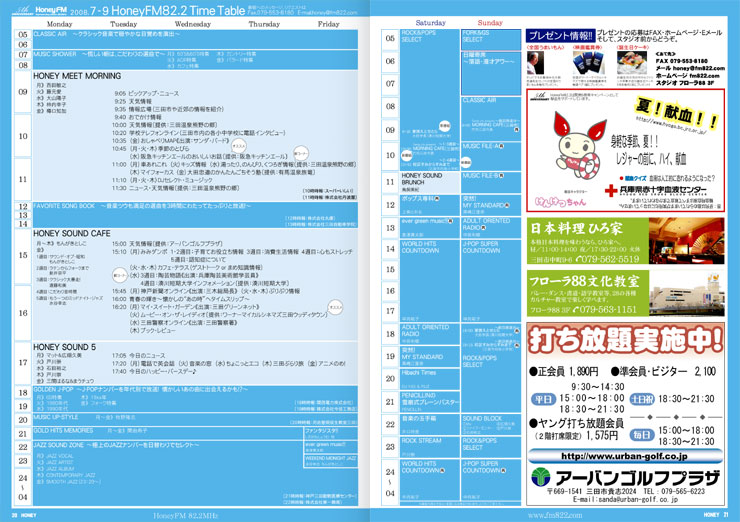Click the HONEY MEET MORNING heading
740x522 pixels.
pyautogui.click(x=77, y=76)
